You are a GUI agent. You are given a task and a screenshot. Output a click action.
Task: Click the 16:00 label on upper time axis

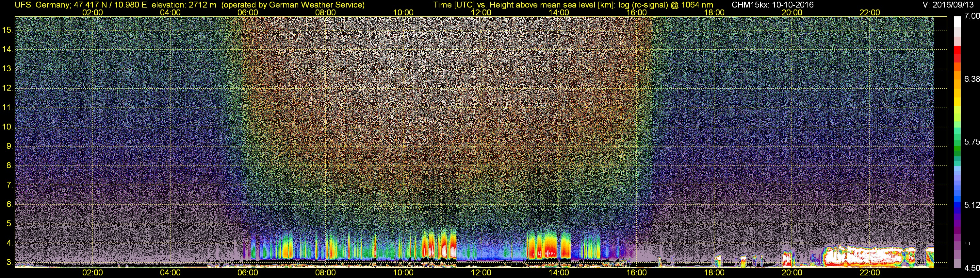point(636,12)
